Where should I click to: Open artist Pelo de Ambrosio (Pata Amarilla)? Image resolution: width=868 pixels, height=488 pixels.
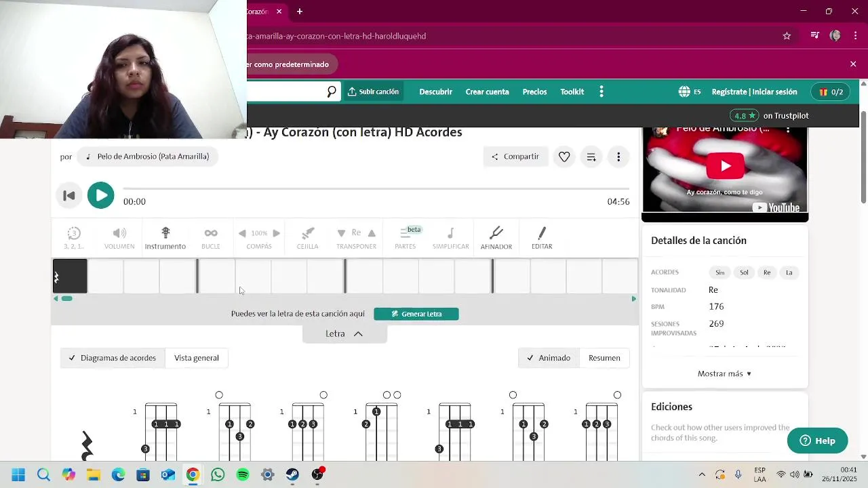point(146,157)
